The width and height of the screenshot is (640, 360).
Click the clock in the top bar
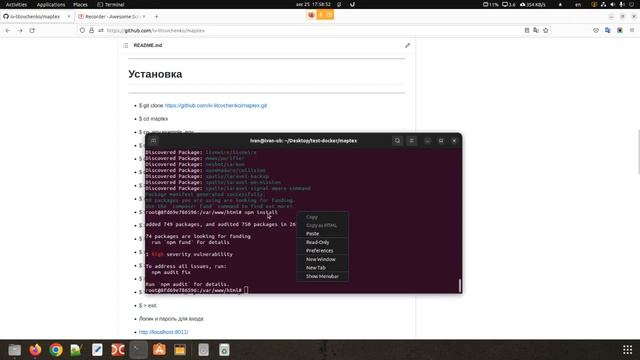(313, 4)
